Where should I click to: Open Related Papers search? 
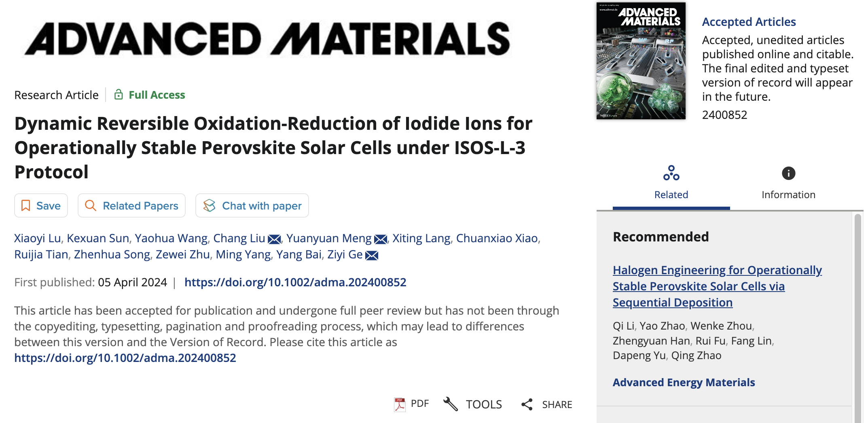pos(131,205)
